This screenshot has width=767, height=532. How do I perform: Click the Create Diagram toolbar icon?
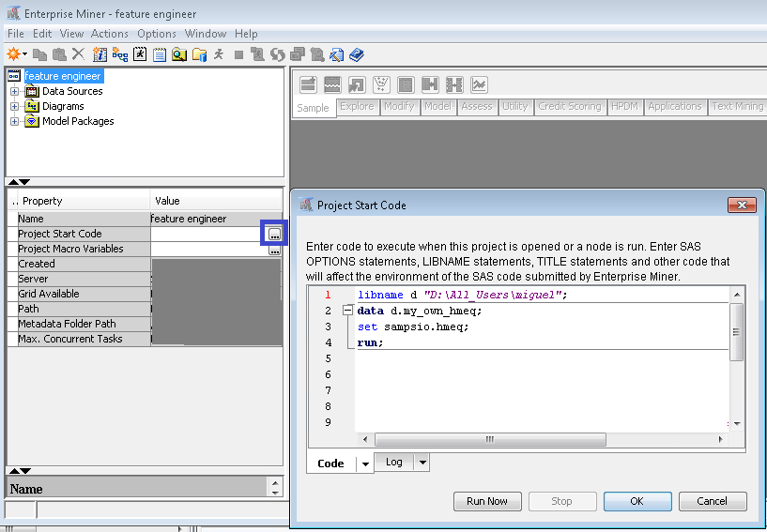[x=120, y=54]
